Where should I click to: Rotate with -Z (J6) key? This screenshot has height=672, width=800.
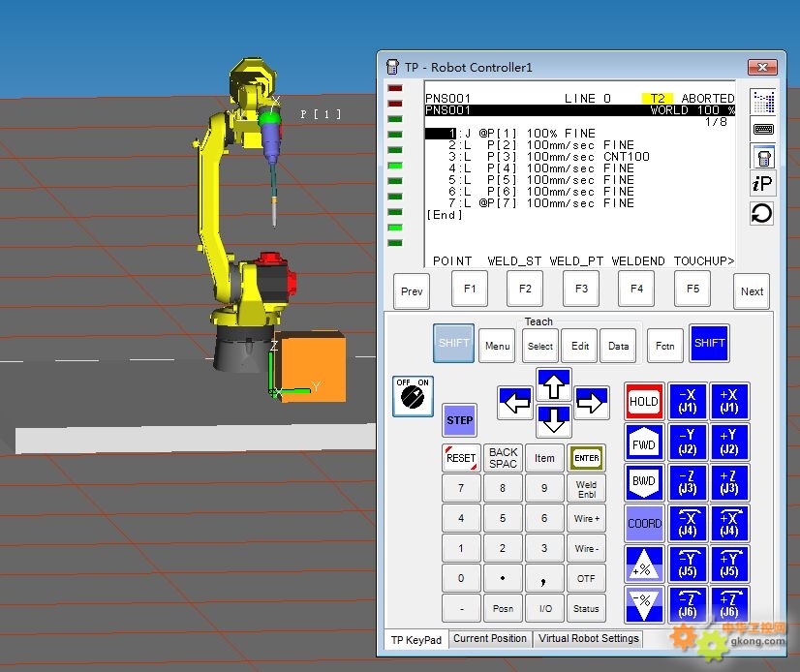pyautogui.click(x=688, y=604)
